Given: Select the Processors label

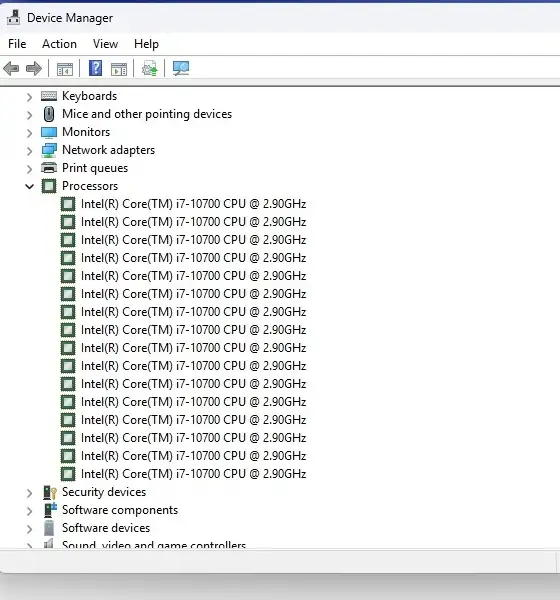Looking at the screenshot, I should (x=90, y=186).
